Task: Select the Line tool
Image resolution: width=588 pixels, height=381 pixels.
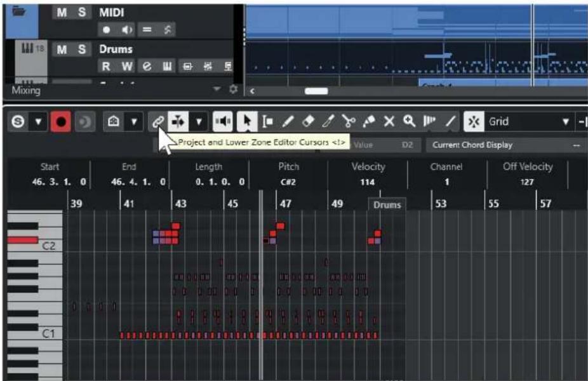Action: coord(450,121)
